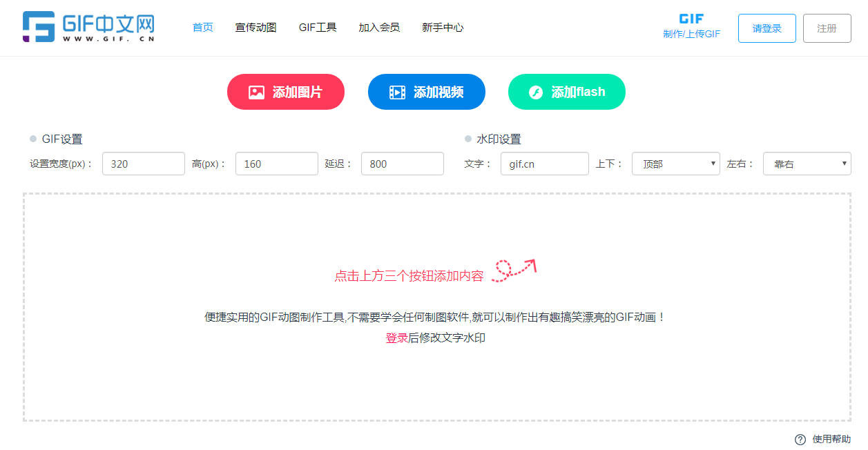Click the question mark help icon
The image size is (868, 450).
800,440
